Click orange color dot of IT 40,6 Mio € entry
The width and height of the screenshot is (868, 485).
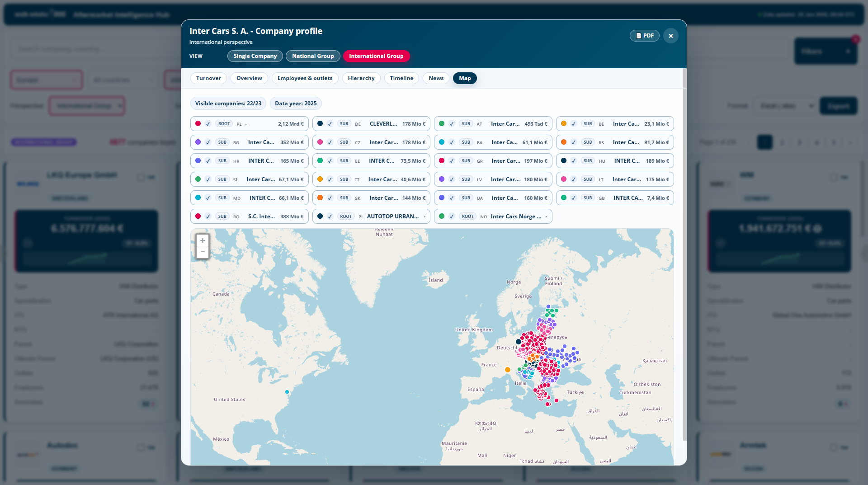(320, 179)
